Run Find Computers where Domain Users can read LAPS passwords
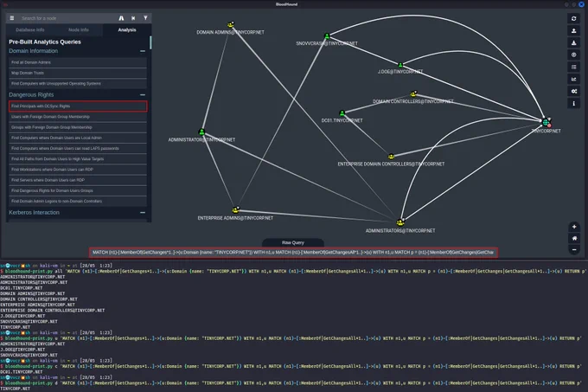 pos(78,148)
